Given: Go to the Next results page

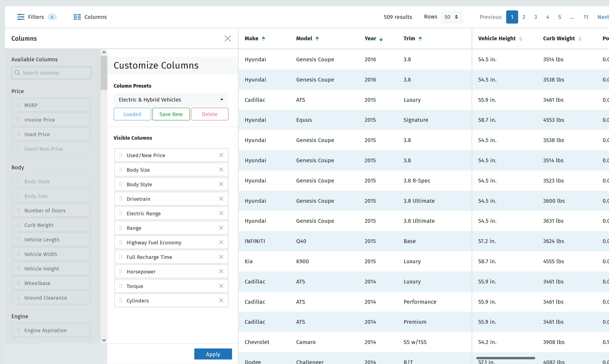Looking at the screenshot, I should [x=603, y=17].
